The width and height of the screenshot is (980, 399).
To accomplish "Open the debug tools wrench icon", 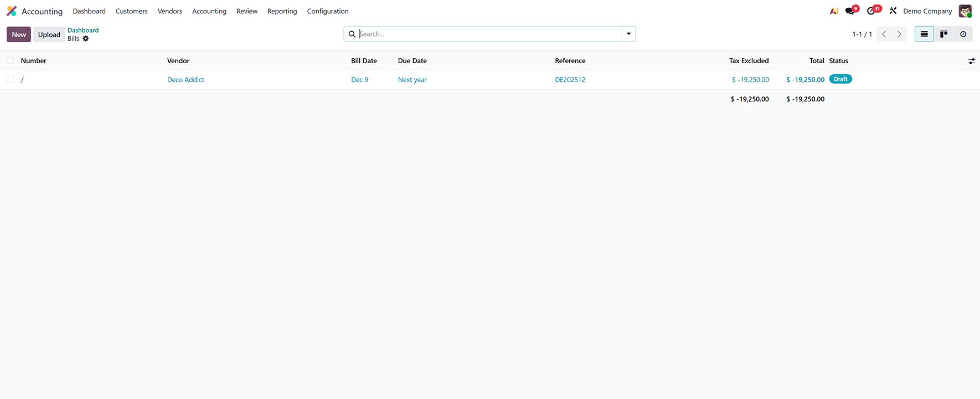I will [x=893, y=11].
